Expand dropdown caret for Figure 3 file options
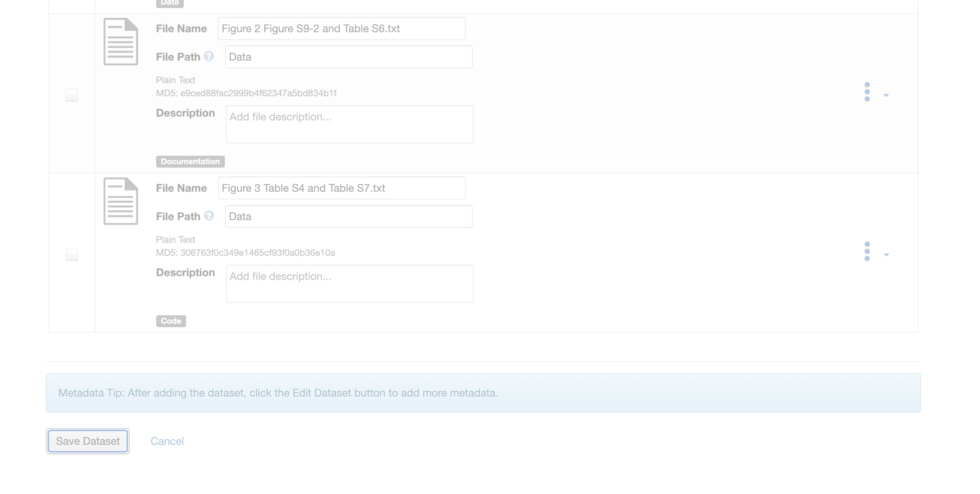 coord(886,255)
